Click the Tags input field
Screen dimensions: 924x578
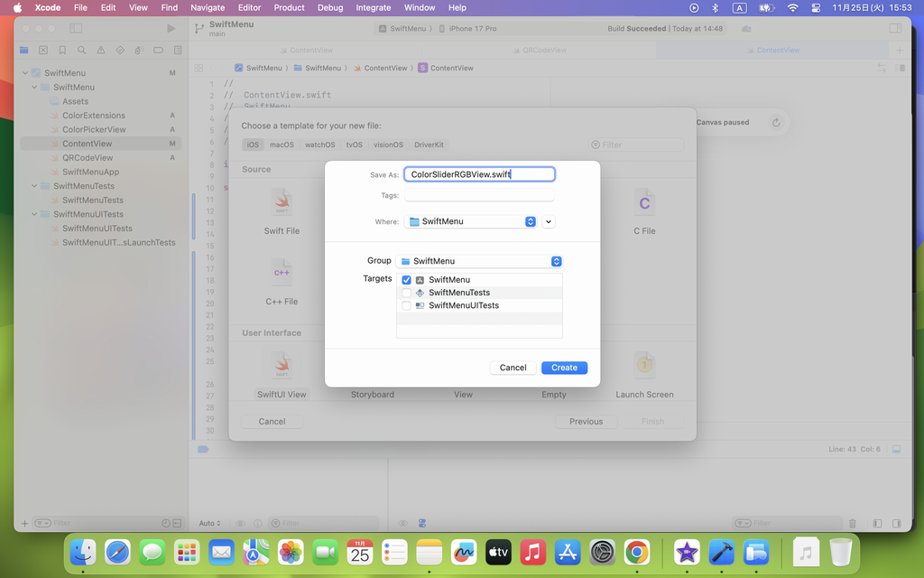coord(478,195)
